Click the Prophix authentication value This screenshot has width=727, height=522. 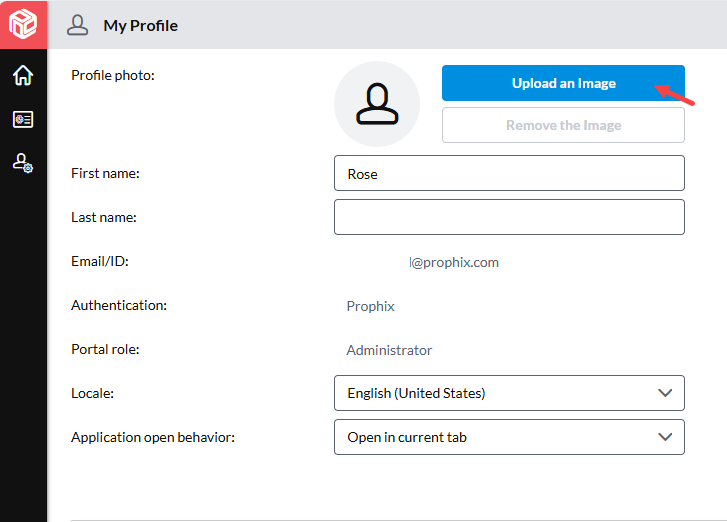click(370, 306)
